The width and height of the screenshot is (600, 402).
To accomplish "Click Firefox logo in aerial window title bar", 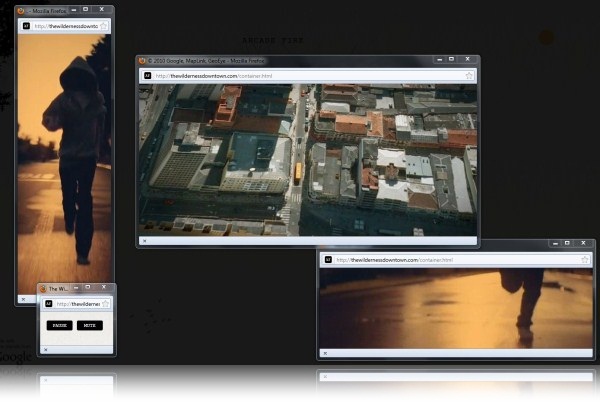I will (x=143, y=61).
